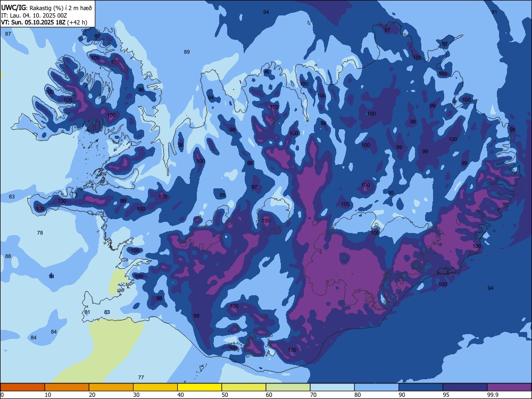Viewport: 532px width, 399px height.
Task: Select the '30' legend scale label
Action: [x=136, y=395]
